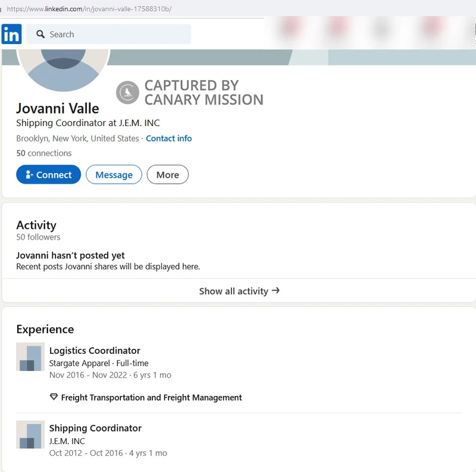The width and height of the screenshot is (476, 472).
Task: Open the J.E.M. INC company logo
Action: (x=30, y=435)
